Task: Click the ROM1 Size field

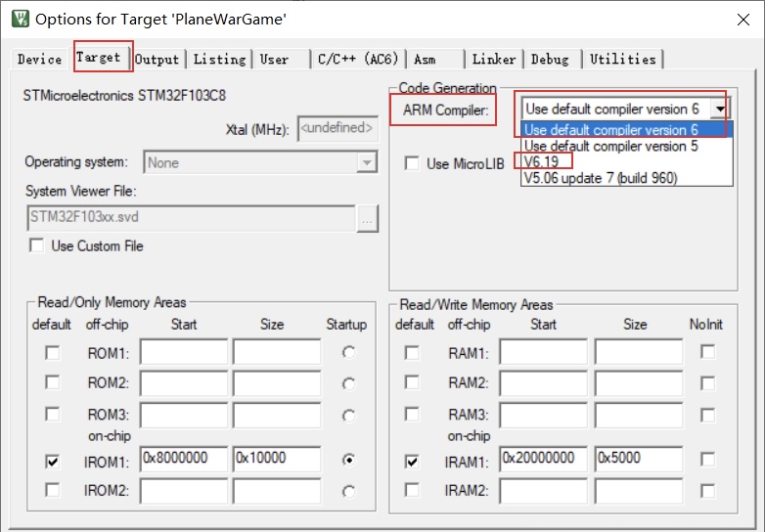Action: (277, 352)
